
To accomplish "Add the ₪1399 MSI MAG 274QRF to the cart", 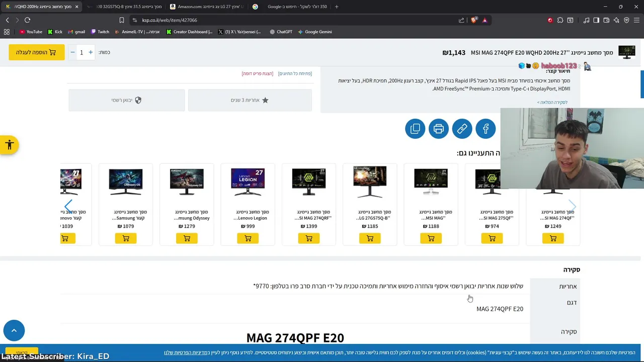I will [309, 238].
